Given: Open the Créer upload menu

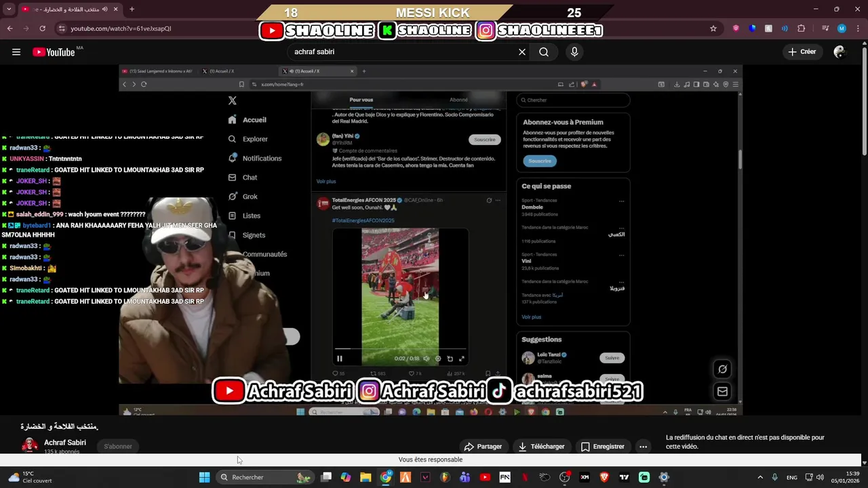Looking at the screenshot, I should tap(802, 52).
